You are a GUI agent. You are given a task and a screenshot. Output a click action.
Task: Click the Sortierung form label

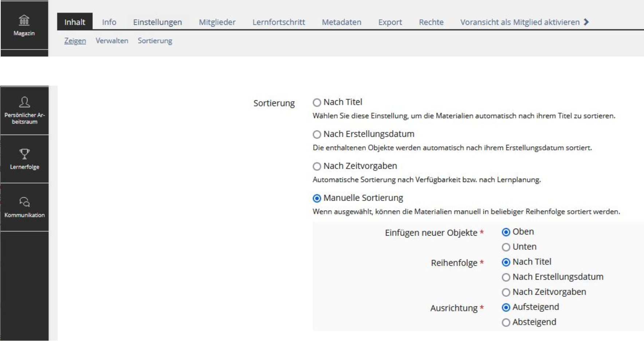pos(274,103)
